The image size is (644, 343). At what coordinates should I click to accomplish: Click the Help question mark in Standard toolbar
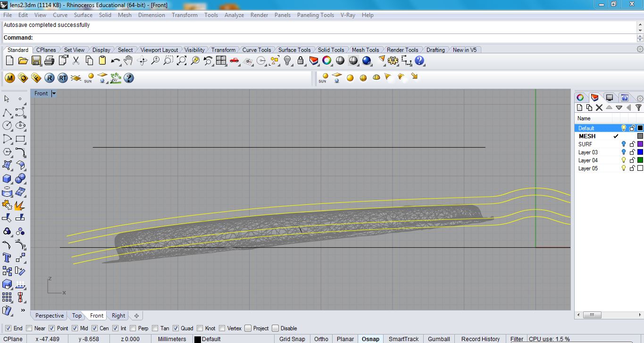click(419, 60)
